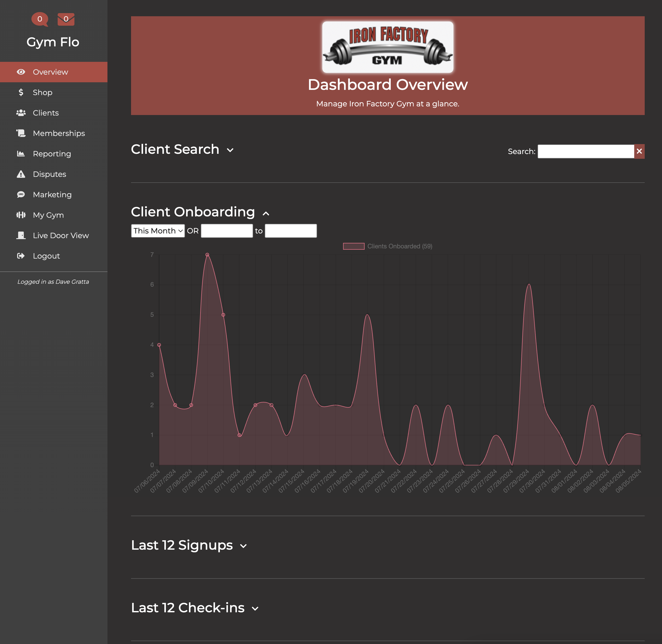Image resolution: width=662 pixels, height=644 pixels.
Task: Click the 07/06/2024 axis date label
Action: coord(147,481)
